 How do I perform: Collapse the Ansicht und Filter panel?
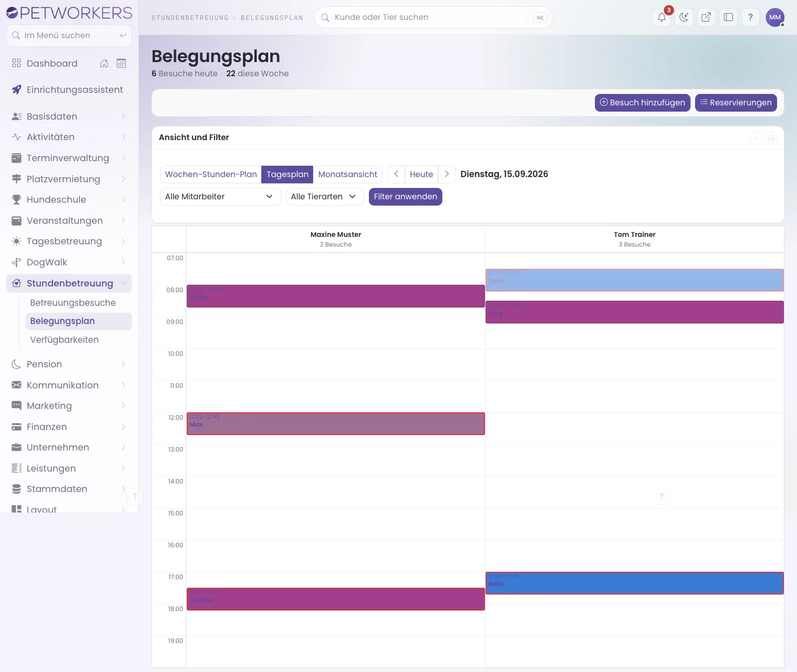(756, 138)
